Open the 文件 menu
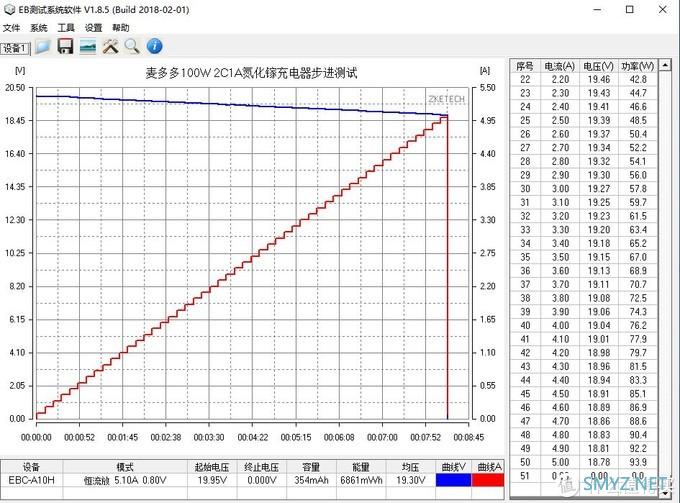 (11, 28)
